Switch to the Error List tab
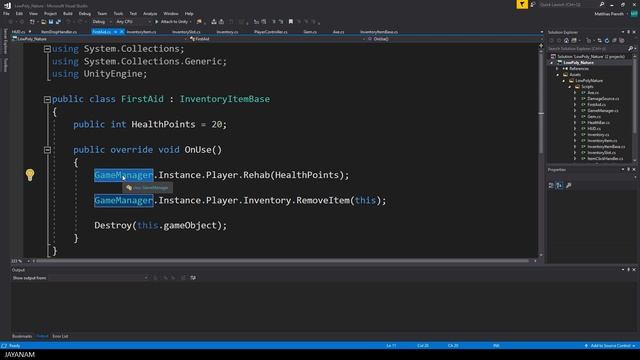Screen dimensions: 640x360 [x=60, y=336]
